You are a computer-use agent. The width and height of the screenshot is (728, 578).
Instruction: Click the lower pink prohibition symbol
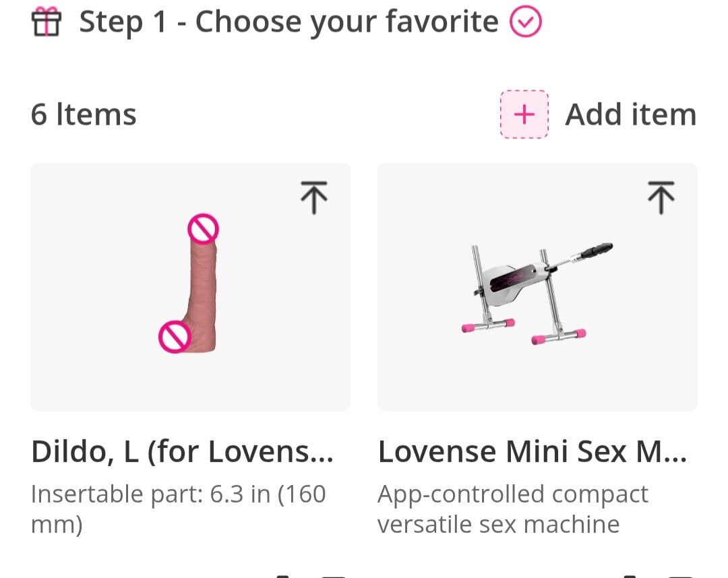(174, 337)
